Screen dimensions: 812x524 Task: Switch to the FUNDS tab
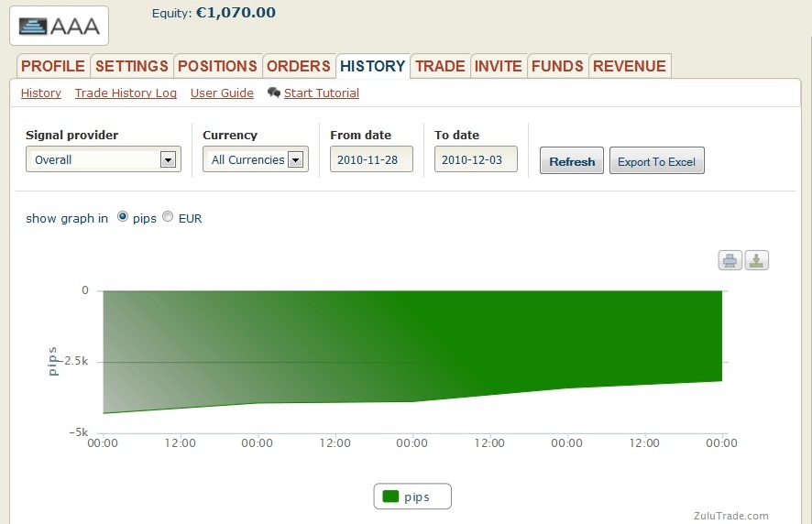[x=557, y=66]
